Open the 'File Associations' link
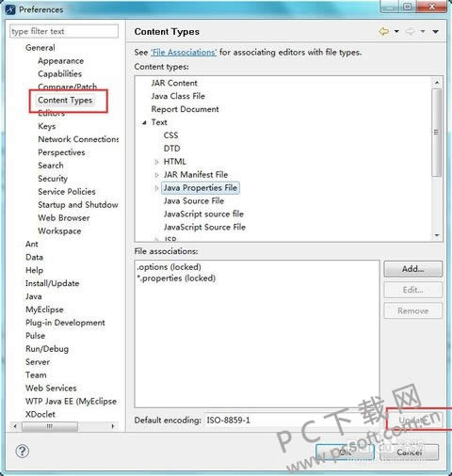This screenshot has width=452, height=476. click(x=184, y=52)
